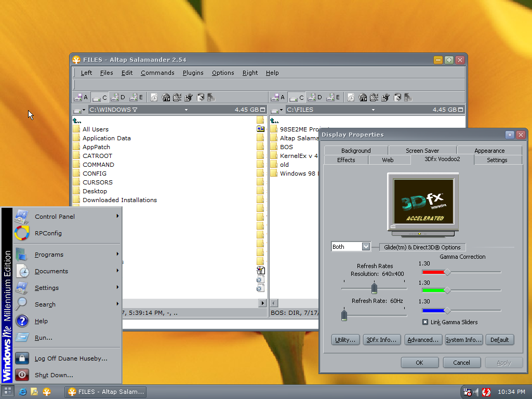This screenshot has height=399, width=532.
Task: Select drive C in right panel drive bar
Action: 297,98
